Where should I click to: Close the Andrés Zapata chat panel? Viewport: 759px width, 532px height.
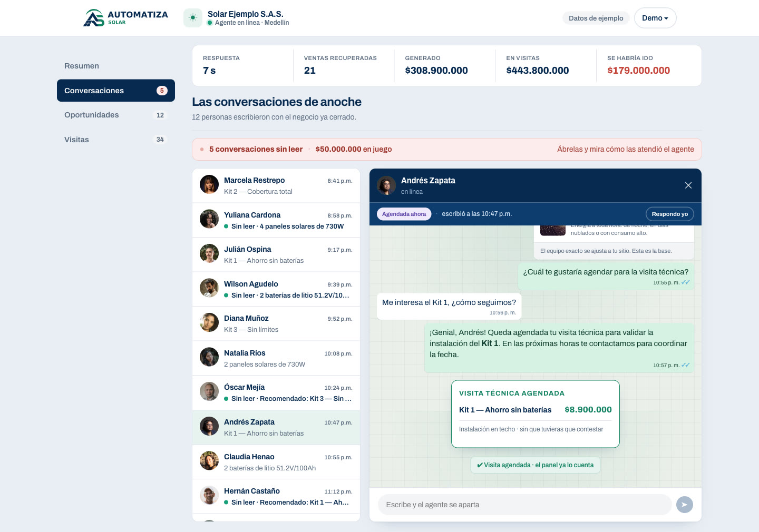(688, 185)
